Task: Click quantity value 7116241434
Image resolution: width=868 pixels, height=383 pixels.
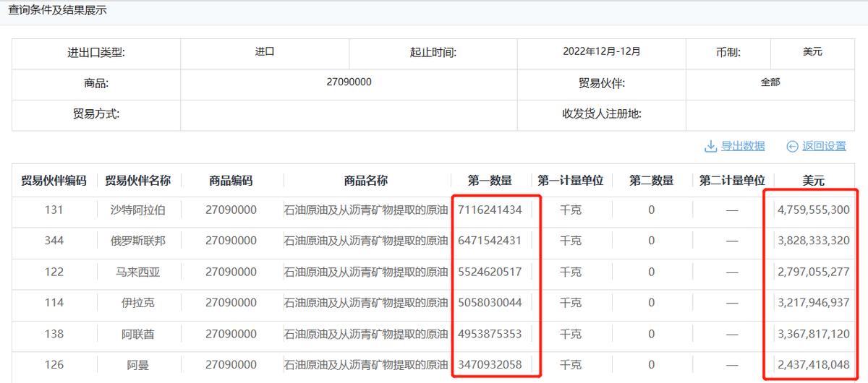Action: [490, 210]
